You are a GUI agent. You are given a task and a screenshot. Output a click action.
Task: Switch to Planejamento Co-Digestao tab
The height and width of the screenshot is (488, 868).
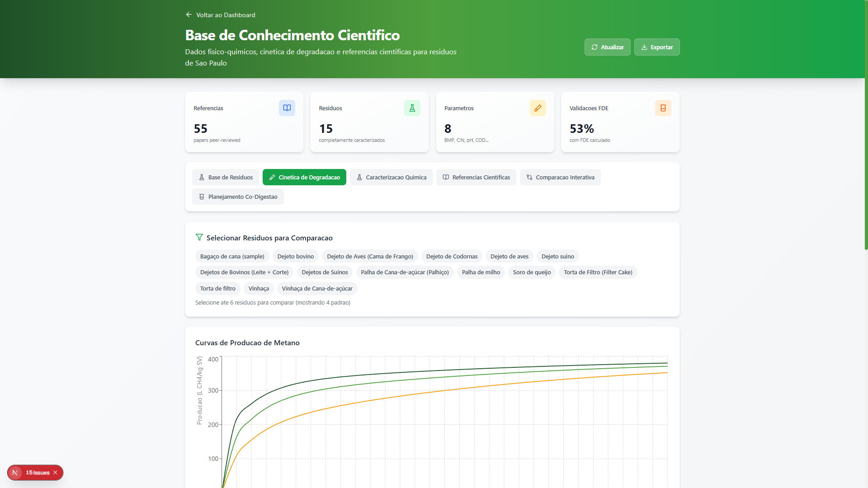[238, 197]
